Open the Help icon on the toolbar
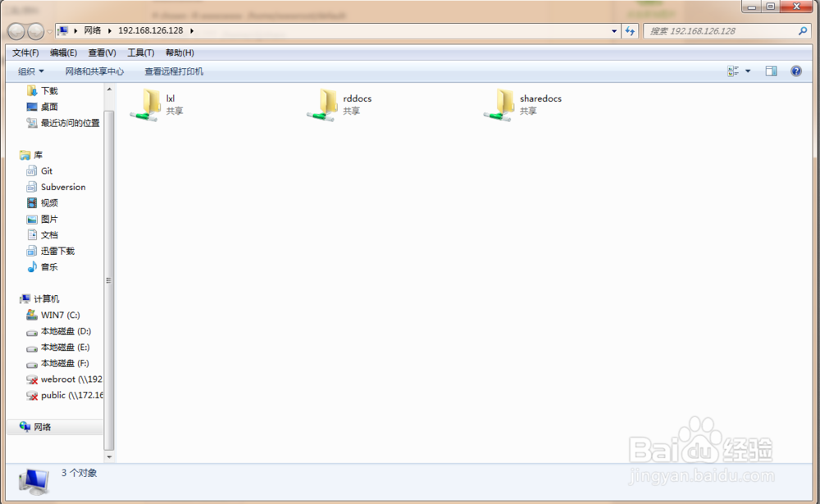820x504 pixels. [795, 70]
